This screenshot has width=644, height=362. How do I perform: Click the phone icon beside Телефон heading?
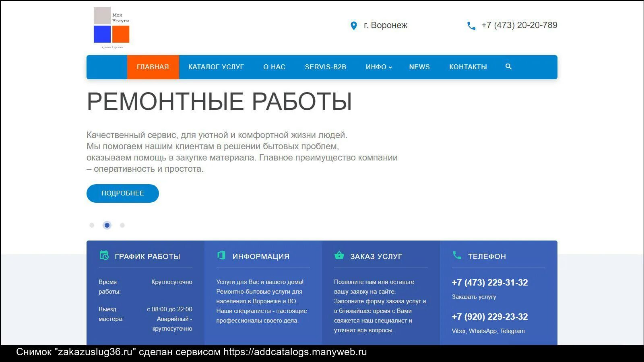click(457, 255)
